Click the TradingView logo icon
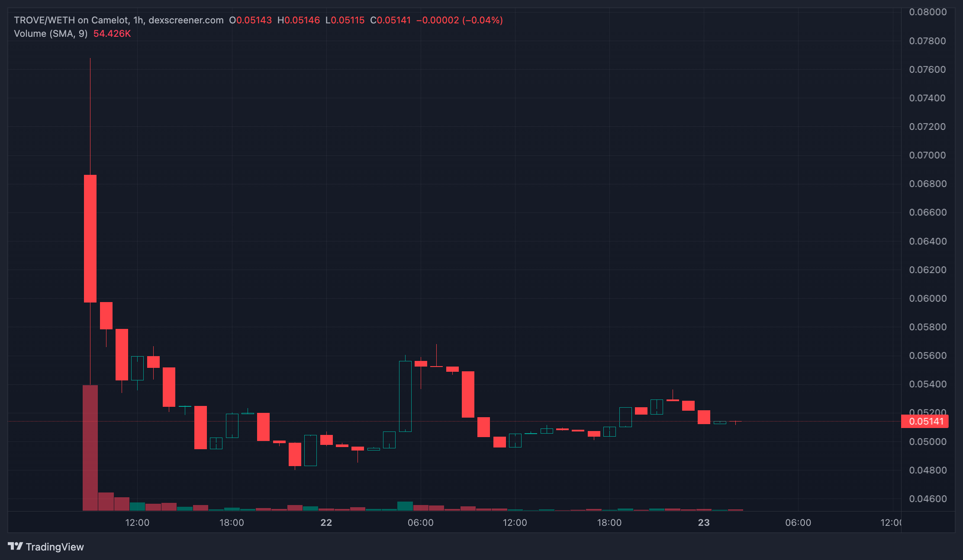 [15, 547]
